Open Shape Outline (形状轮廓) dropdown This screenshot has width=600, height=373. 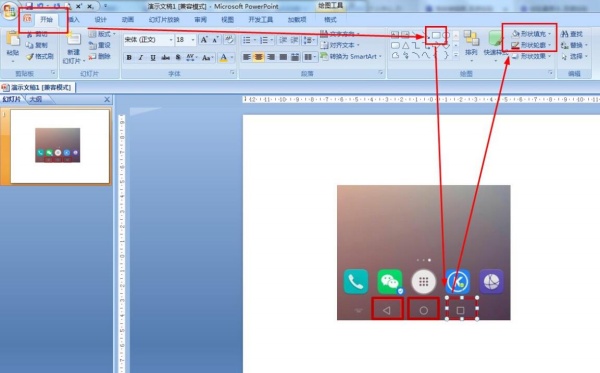[532, 45]
